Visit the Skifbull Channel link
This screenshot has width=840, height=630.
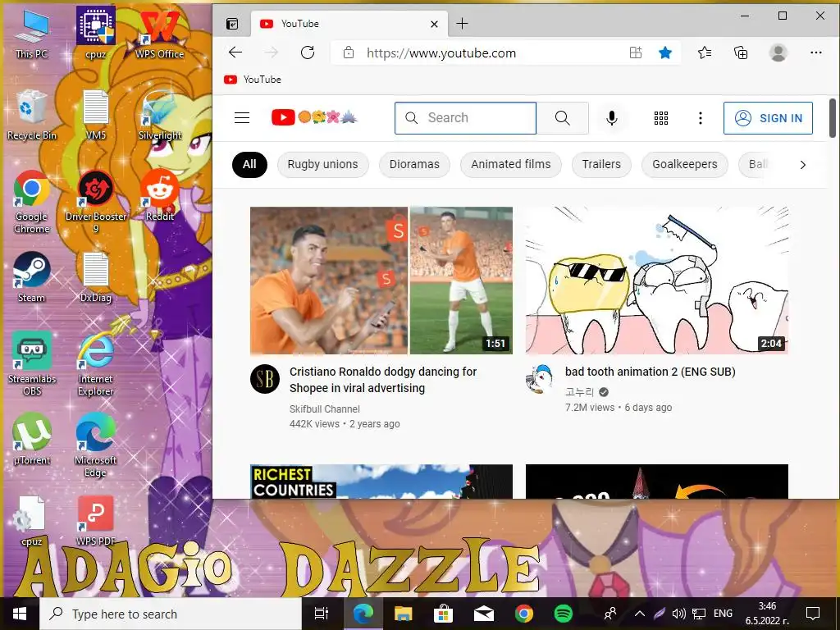[325, 409]
